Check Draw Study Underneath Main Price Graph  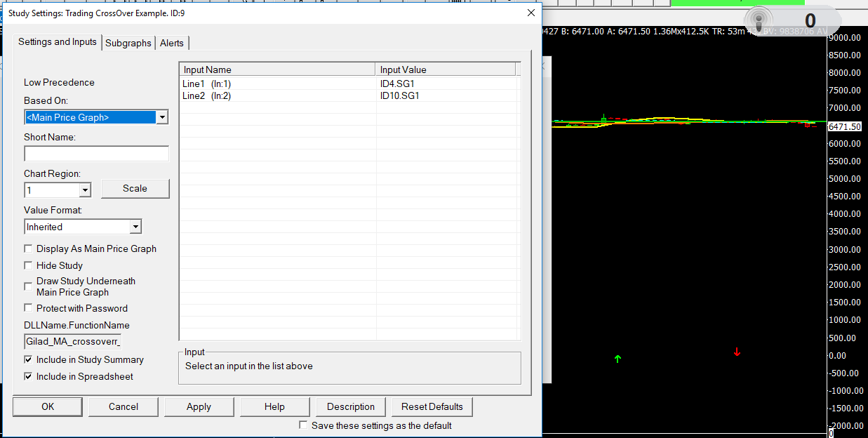click(x=28, y=286)
